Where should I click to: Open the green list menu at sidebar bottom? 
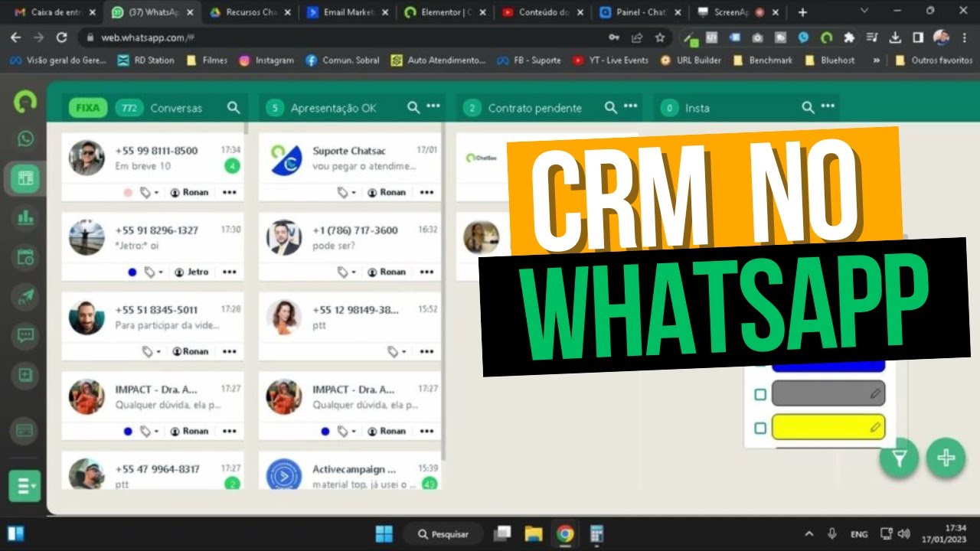[24, 486]
